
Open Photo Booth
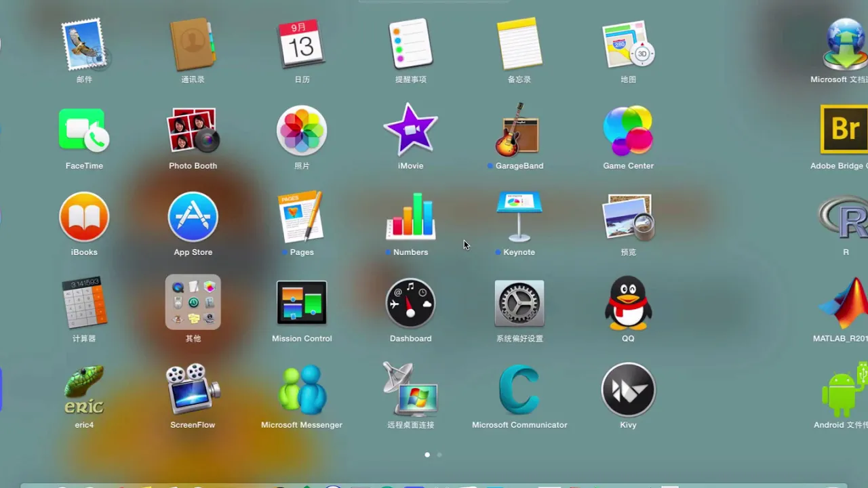193,131
